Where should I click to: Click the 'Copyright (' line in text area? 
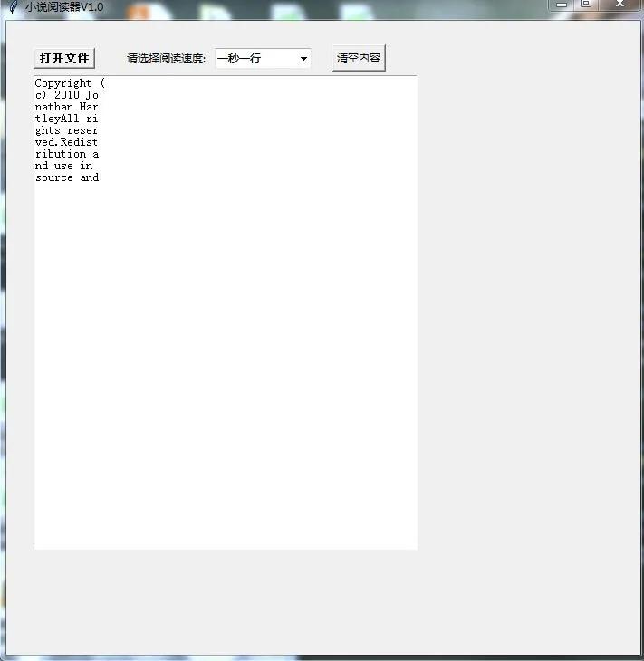coord(70,83)
